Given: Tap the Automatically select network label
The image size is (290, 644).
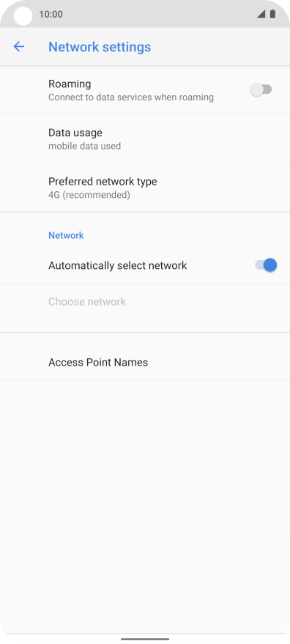Looking at the screenshot, I should 117,266.
